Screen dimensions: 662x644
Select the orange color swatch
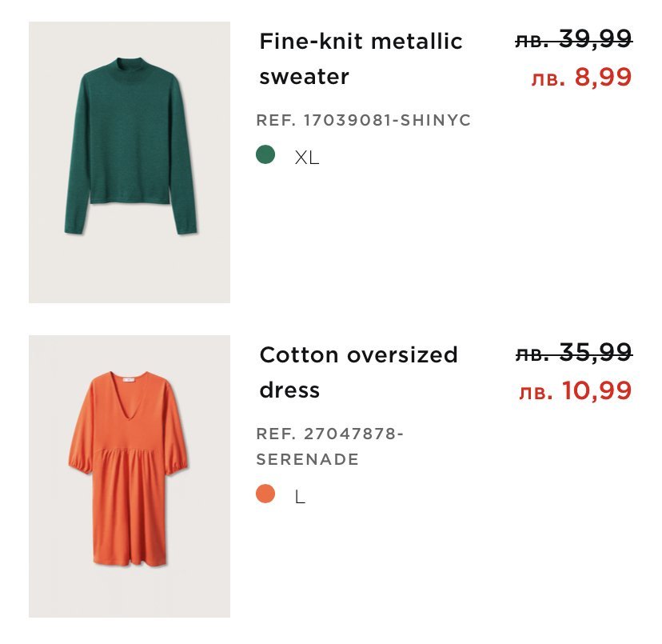[265, 494]
